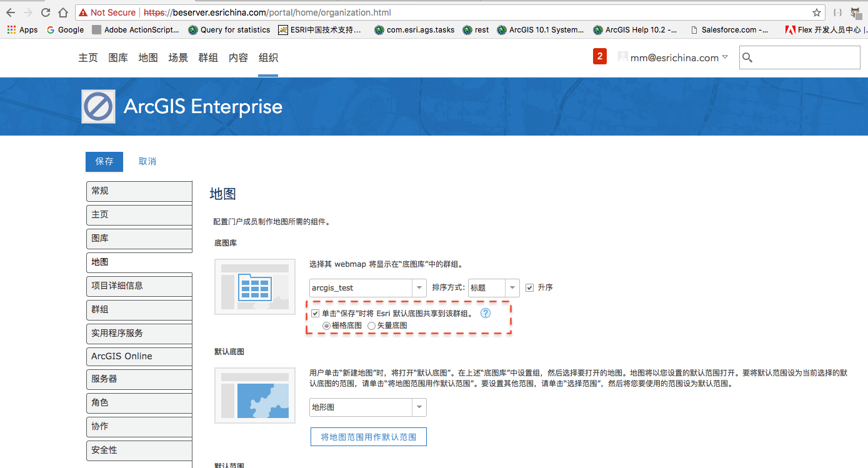The height and width of the screenshot is (468, 868).
Task: Select the 矢量底图 radio button
Action: [x=371, y=326]
